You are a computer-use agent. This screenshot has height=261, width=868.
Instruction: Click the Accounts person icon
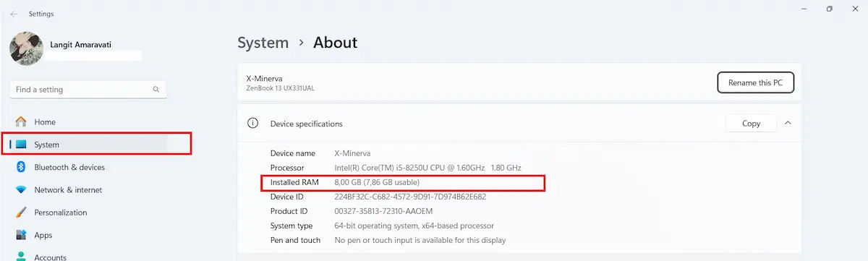pyautogui.click(x=21, y=256)
